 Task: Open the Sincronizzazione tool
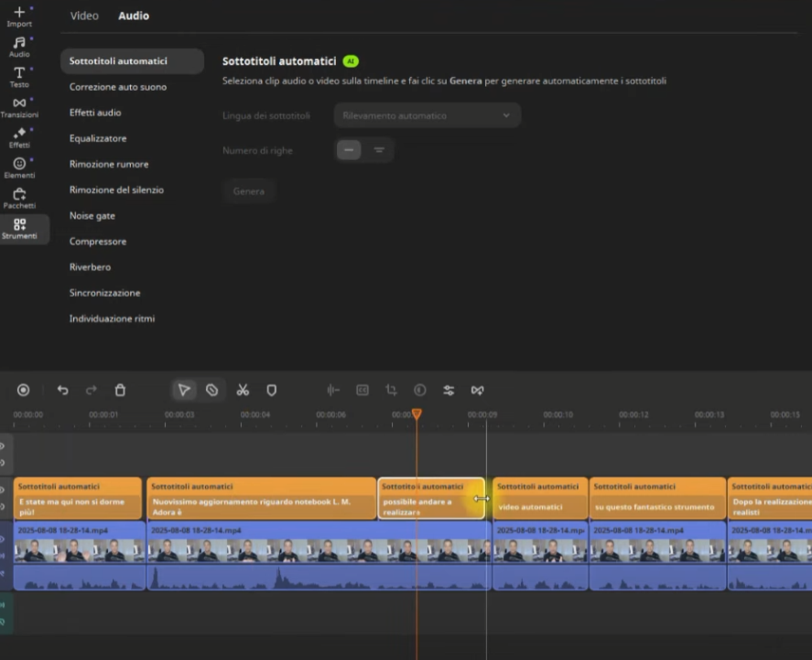pyautogui.click(x=104, y=293)
